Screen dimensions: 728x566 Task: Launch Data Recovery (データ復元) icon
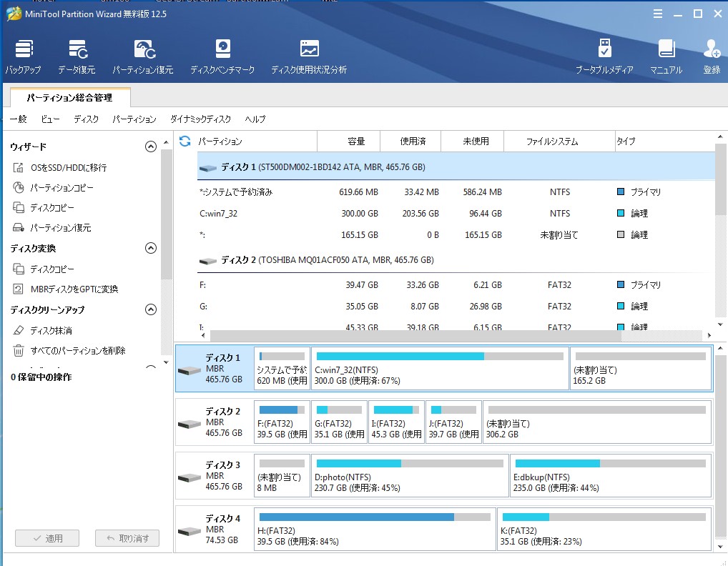(77, 49)
